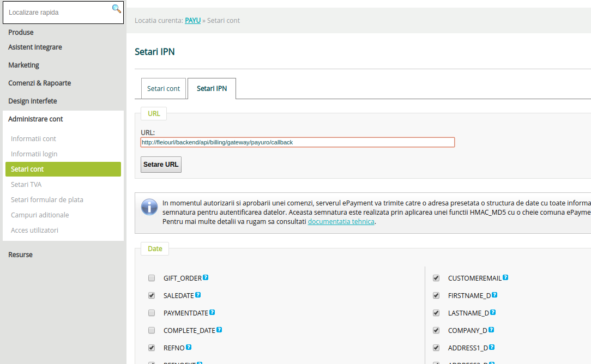Click help icon beside REFNO
Viewport: 591px width, 364px height.
click(189, 347)
